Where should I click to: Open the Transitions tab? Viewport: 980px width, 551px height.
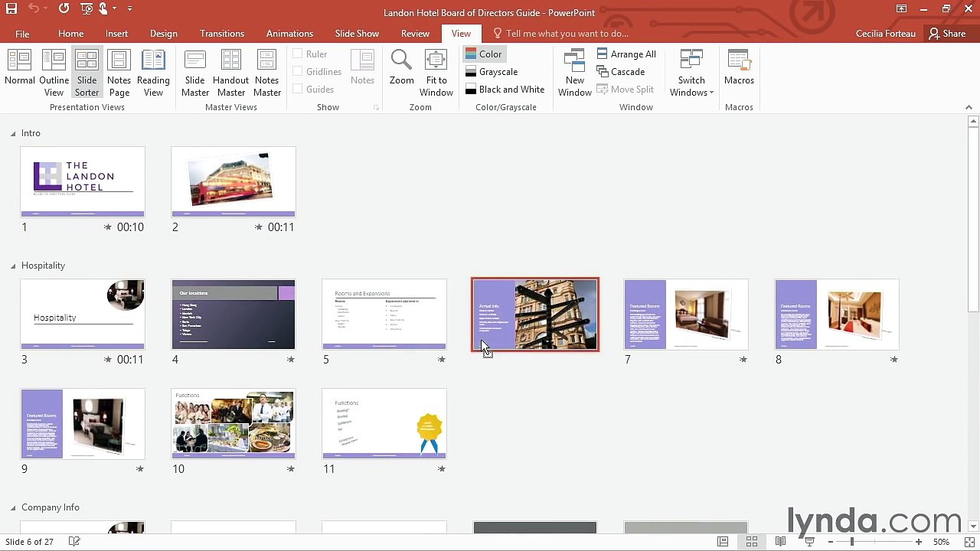point(222,34)
